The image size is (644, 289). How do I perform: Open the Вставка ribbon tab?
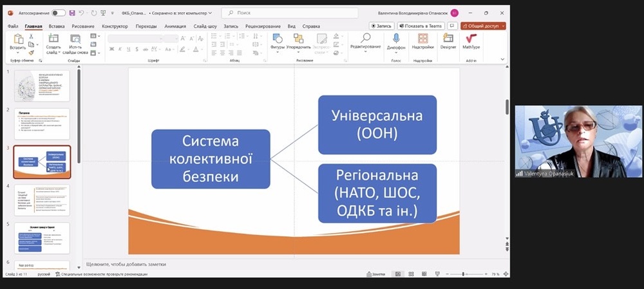(x=57, y=26)
